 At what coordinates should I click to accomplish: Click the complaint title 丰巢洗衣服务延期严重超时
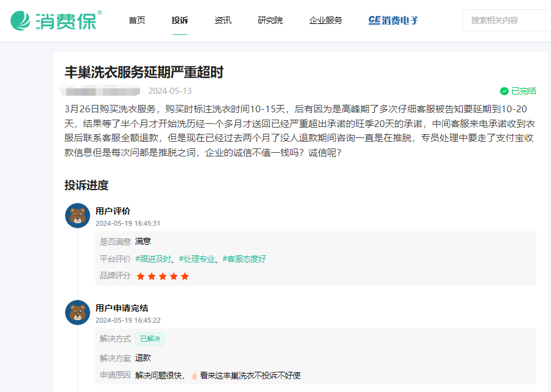[144, 72]
